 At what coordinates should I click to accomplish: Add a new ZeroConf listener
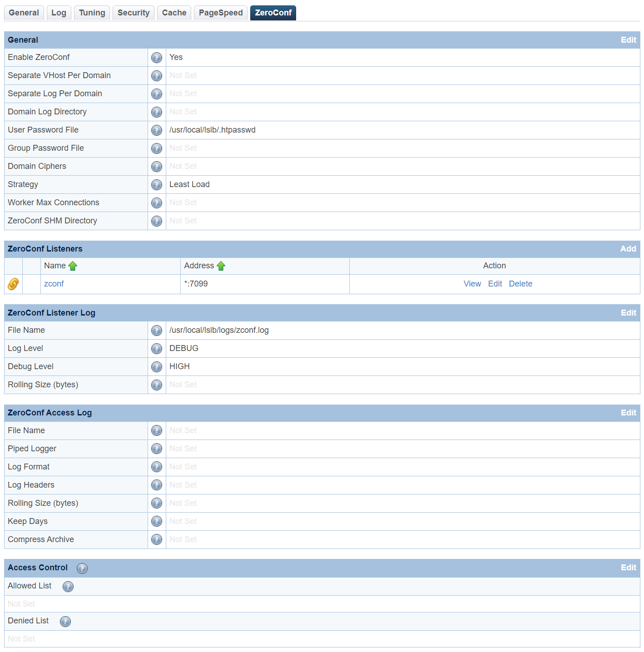point(628,249)
